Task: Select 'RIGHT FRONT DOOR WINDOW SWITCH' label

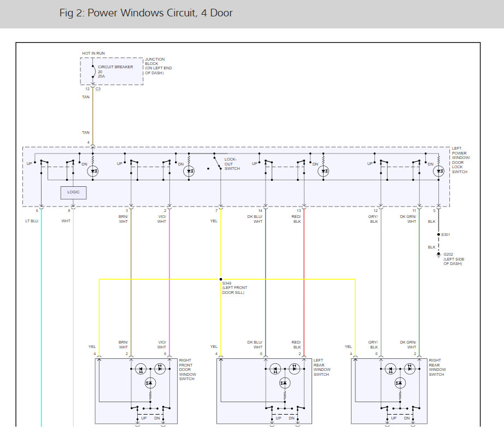Action: pyautogui.click(x=187, y=370)
